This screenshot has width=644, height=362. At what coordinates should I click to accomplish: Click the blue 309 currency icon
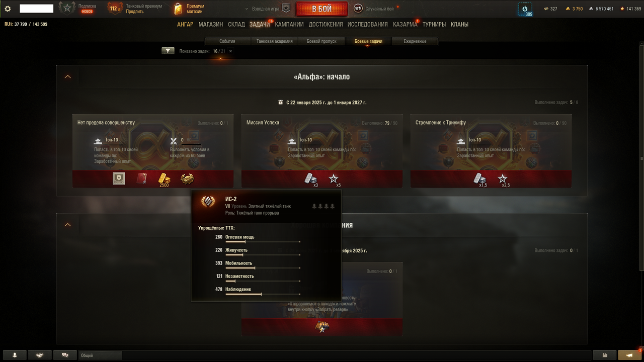click(x=525, y=10)
